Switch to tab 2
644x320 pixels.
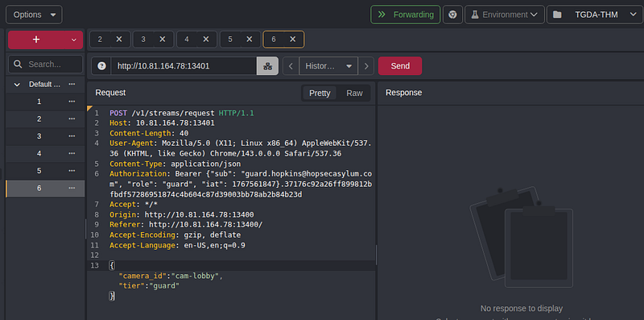pyautogui.click(x=100, y=39)
